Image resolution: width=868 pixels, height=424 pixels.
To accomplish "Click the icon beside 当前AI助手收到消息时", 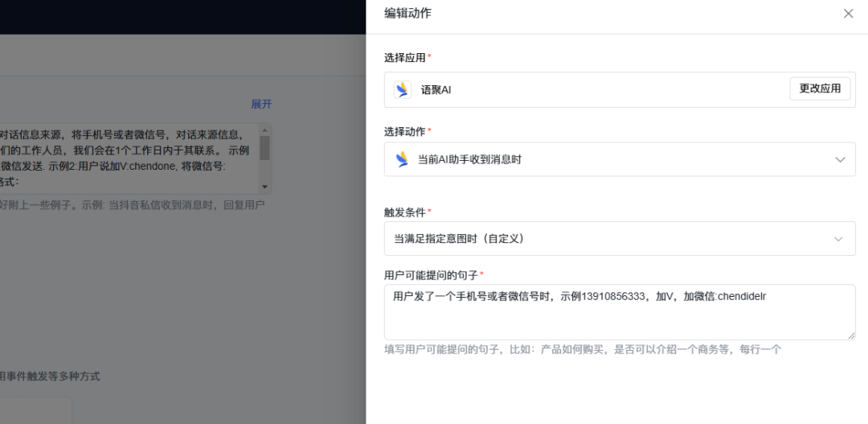I will pyautogui.click(x=403, y=159).
